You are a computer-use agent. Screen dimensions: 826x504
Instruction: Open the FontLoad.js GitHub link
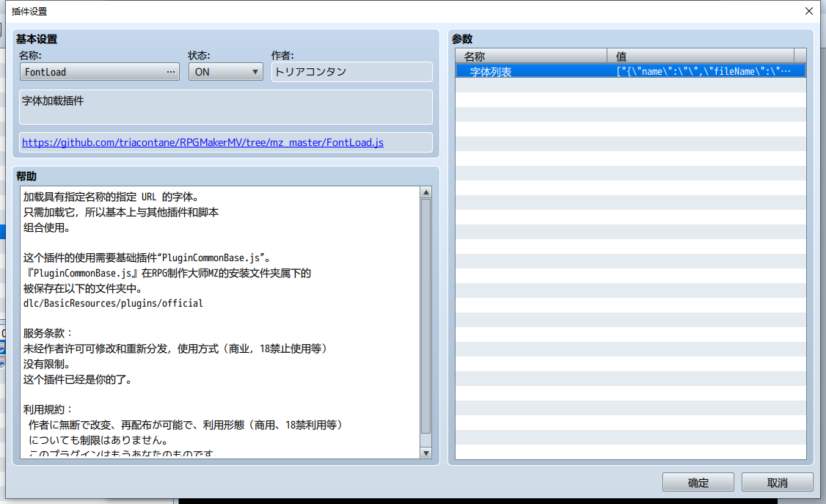click(x=202, y=142)
